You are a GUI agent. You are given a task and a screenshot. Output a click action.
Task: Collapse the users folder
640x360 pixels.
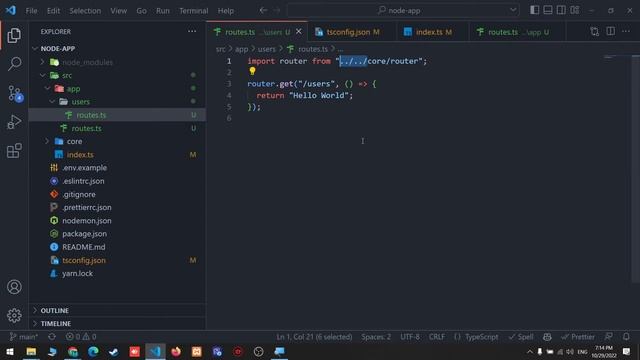pos(52,102)
